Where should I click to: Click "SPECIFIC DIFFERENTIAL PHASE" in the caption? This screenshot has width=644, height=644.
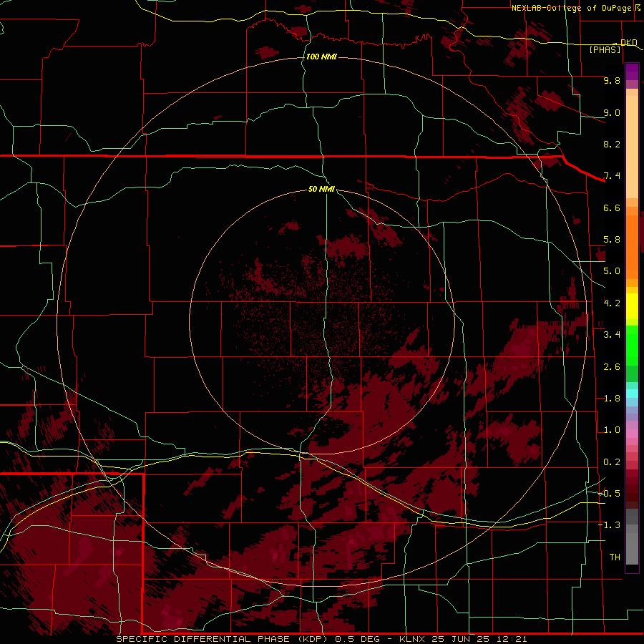pos(205,639)
